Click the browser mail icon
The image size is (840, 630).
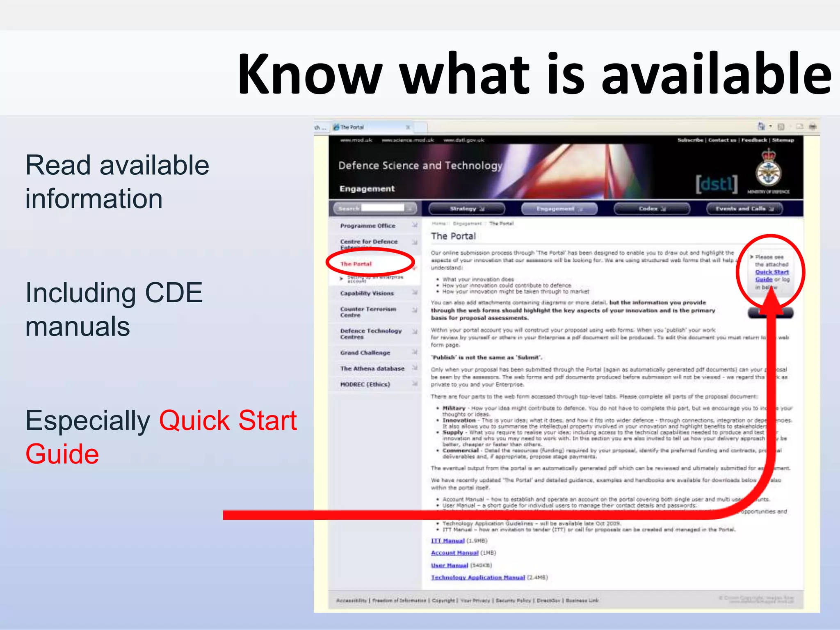800,127
